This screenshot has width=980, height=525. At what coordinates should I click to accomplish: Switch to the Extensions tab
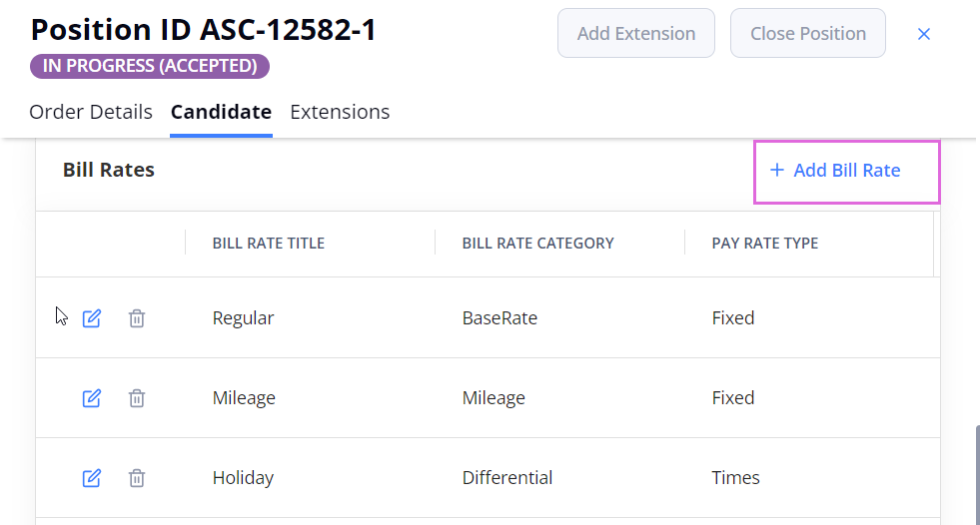coord(340,112)
